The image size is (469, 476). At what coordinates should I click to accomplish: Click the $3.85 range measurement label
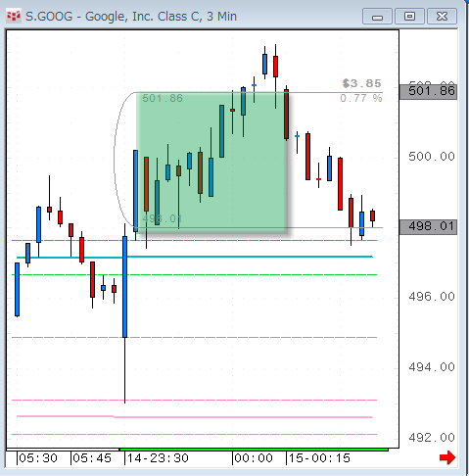pyautogui.click(x=361, y=83)
